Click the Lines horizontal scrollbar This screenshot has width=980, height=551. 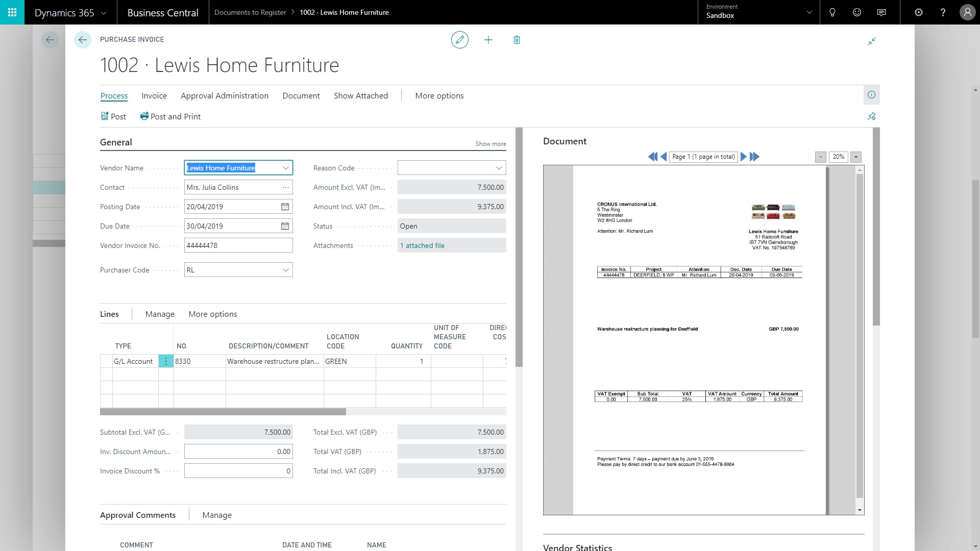tap(223, 412)
